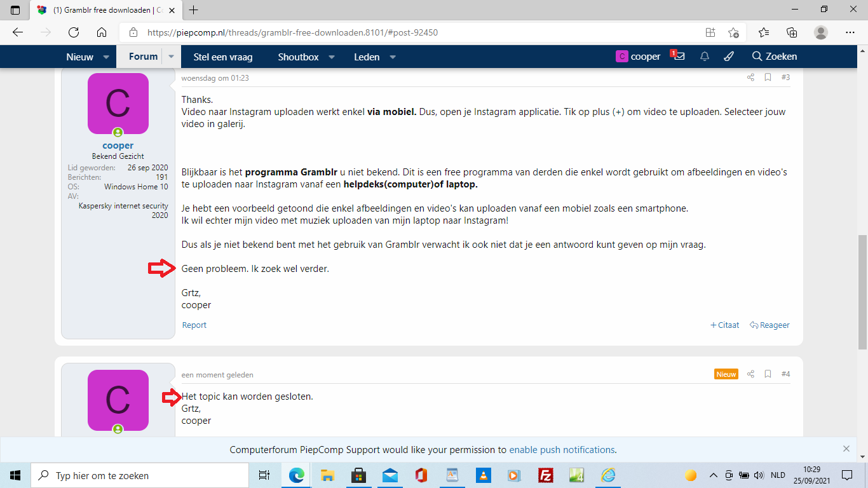868x488 pixels.
Task: Add this page to favorites
Action: pos(734,32)
